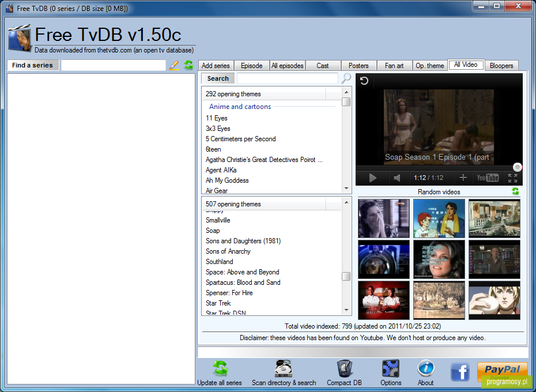Select Sons of Anarchy entry
Viewport: 536px width, 392px height.
tap(228, 251)
